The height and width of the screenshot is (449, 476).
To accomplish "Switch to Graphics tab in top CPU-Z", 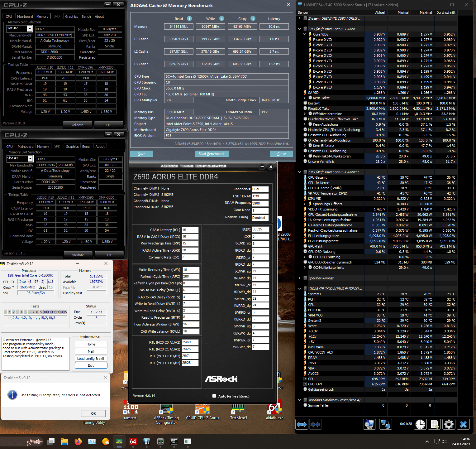I will point(72,17).
